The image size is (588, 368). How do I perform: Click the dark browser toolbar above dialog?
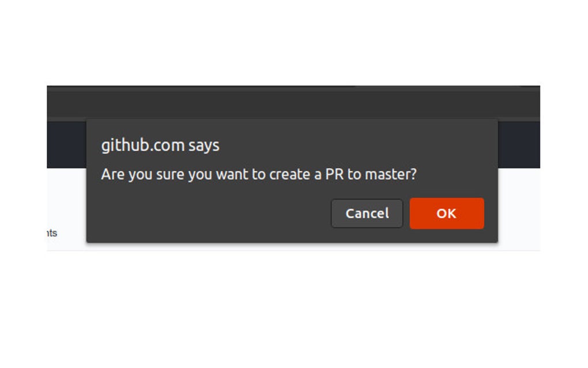[293, 104]
